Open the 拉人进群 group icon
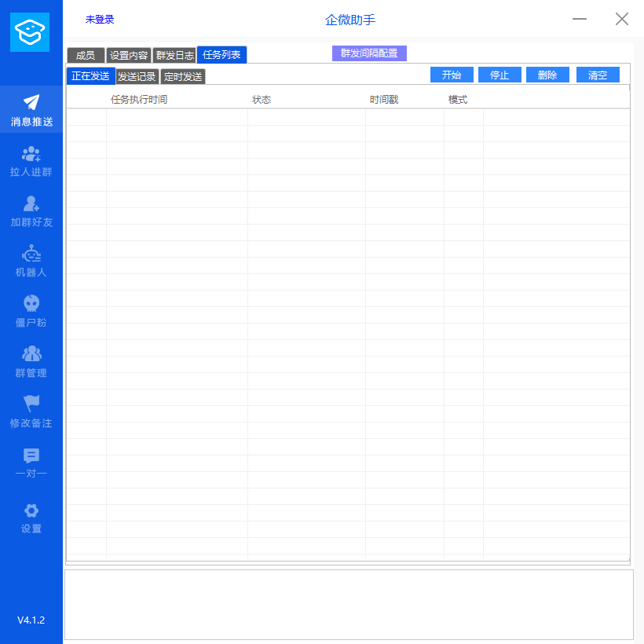The image size is (644, 644). click(31, 154)
